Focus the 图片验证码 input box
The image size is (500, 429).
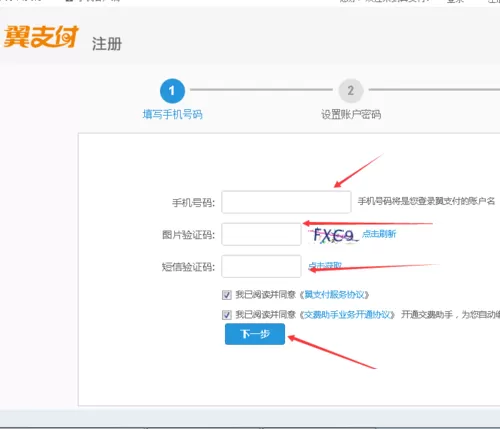pyautogui.click(x=261, y=234)
